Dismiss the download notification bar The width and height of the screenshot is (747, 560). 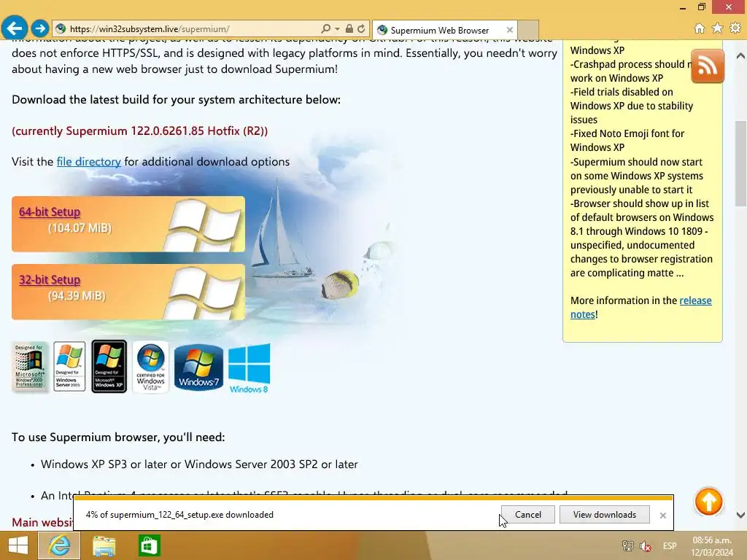(662, 516)
